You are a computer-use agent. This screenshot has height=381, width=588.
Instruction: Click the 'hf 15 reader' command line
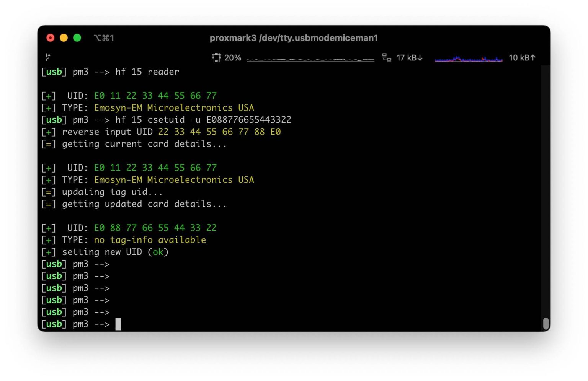[147, 72]
